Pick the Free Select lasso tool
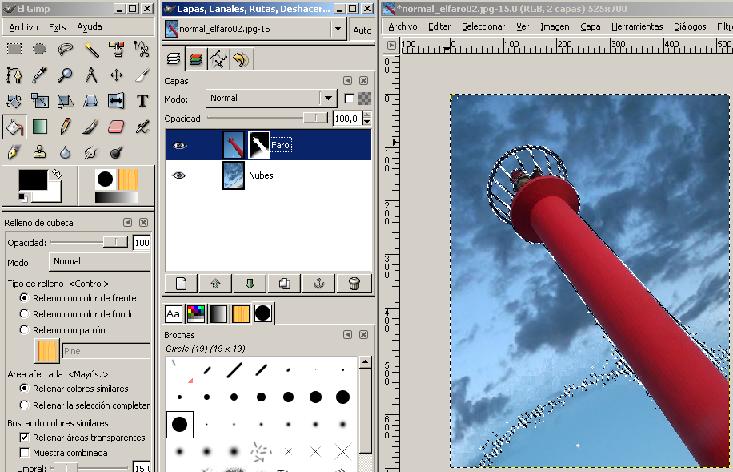 click(65, 49)
